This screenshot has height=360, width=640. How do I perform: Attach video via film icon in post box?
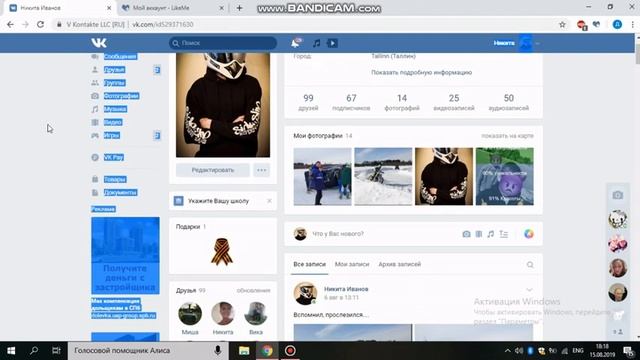(479, 234)
